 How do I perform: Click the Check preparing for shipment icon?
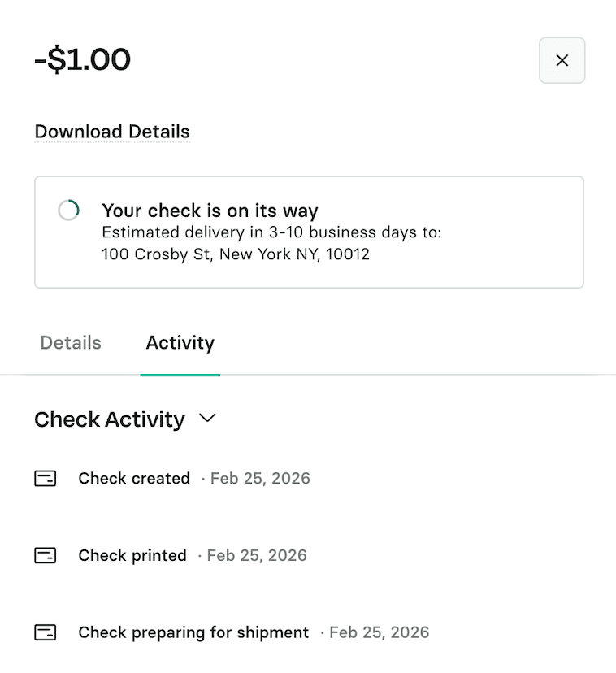[x=46, y=632]
